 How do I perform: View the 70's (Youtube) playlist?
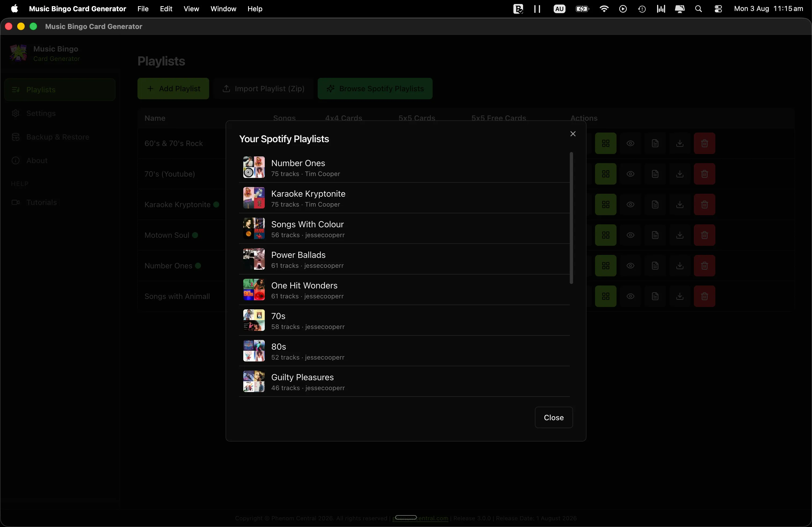(x=630, y=174)
